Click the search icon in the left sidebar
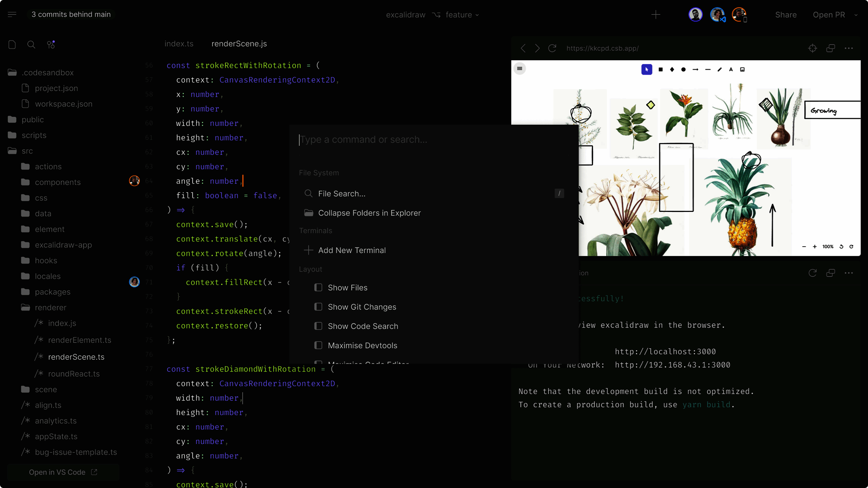This screenshot has height=488, width=868. pos(31,44)
